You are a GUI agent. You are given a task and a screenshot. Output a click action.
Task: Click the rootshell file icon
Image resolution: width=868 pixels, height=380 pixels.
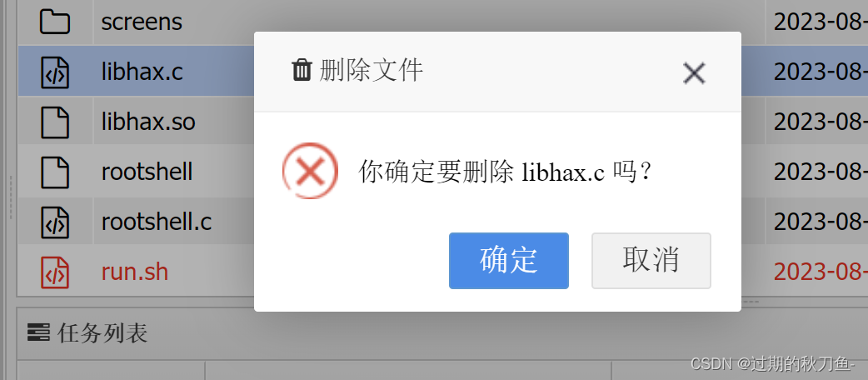pyautogui.click(x=55, y=172)
